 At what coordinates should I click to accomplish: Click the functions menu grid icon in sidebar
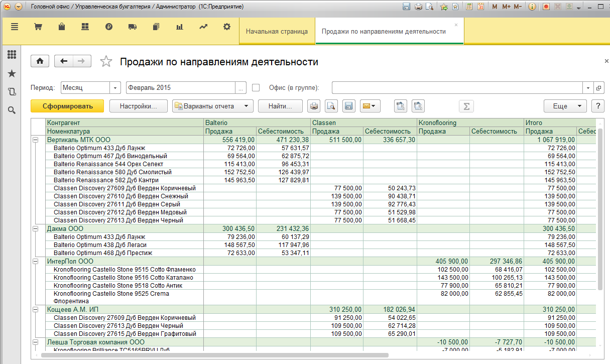pos(12,55)
